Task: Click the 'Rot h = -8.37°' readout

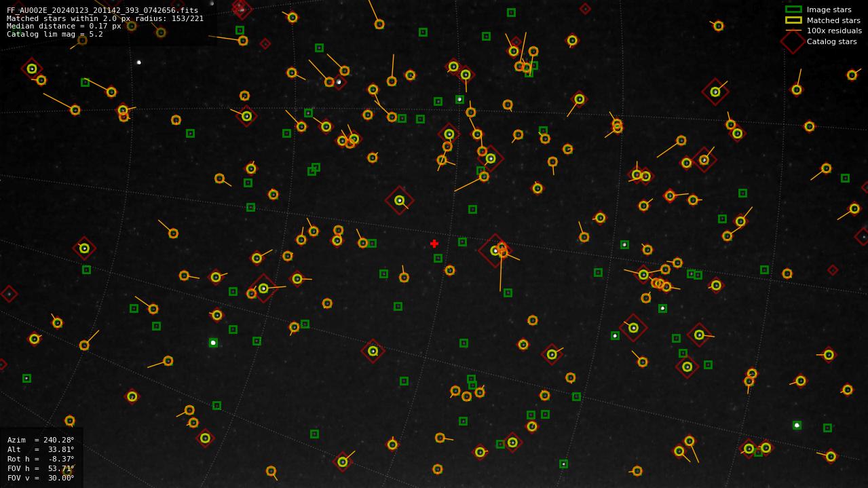Action: [x=41, y=459]
